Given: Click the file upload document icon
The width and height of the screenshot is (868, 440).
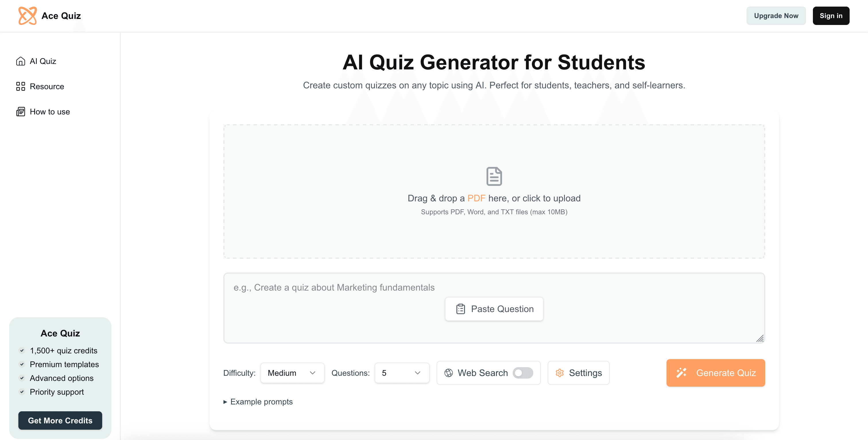Looking at the screenshot, I should click(x=494, y=176).
